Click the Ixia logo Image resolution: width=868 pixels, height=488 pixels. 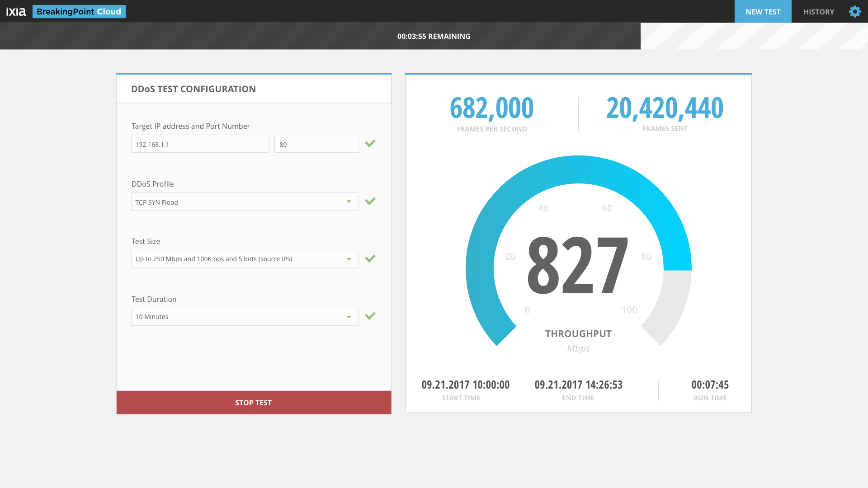tap(16, 12)
